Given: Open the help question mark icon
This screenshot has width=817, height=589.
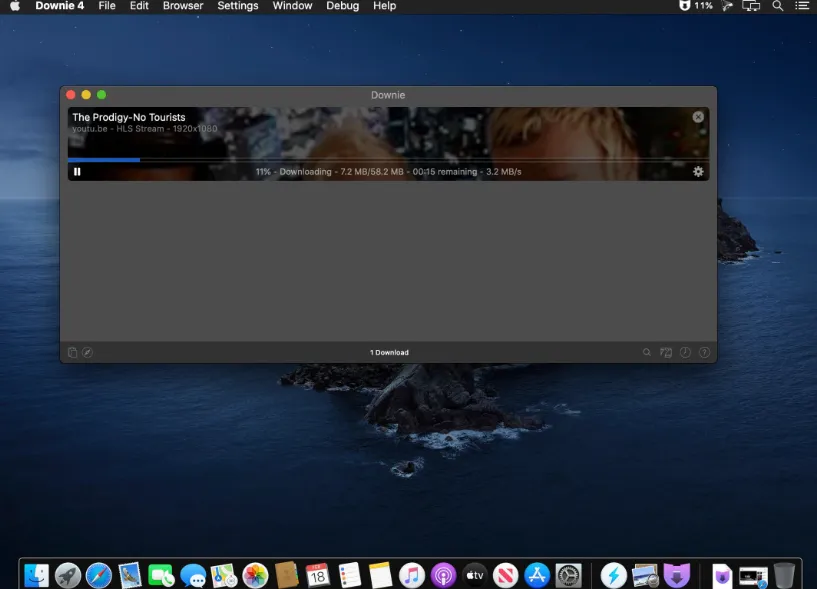Looking at the screenshot, I should (x=704, y=352).
